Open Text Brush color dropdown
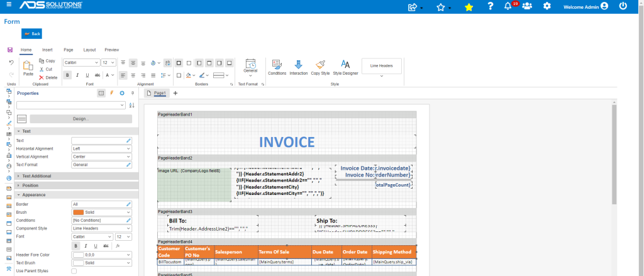 [x=101, y=263]
